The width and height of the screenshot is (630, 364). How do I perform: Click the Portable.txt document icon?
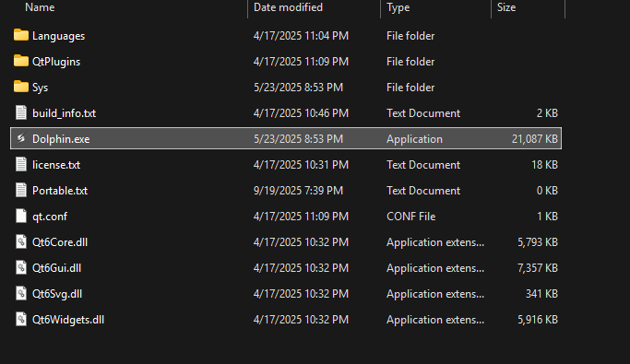pyautogui.click(x=21, y=190)
